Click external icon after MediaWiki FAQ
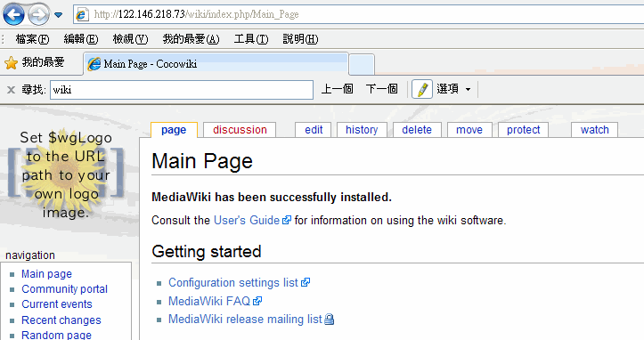The height and width of the screenshot is (340, 644). [257, 301]
